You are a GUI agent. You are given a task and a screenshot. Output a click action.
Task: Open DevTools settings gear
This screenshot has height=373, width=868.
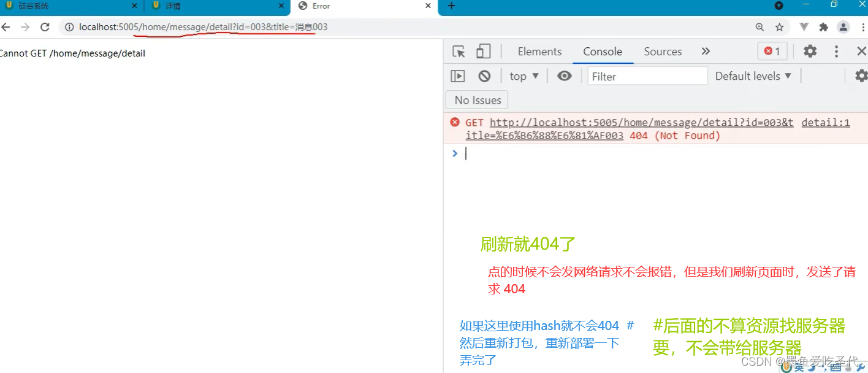810,51
